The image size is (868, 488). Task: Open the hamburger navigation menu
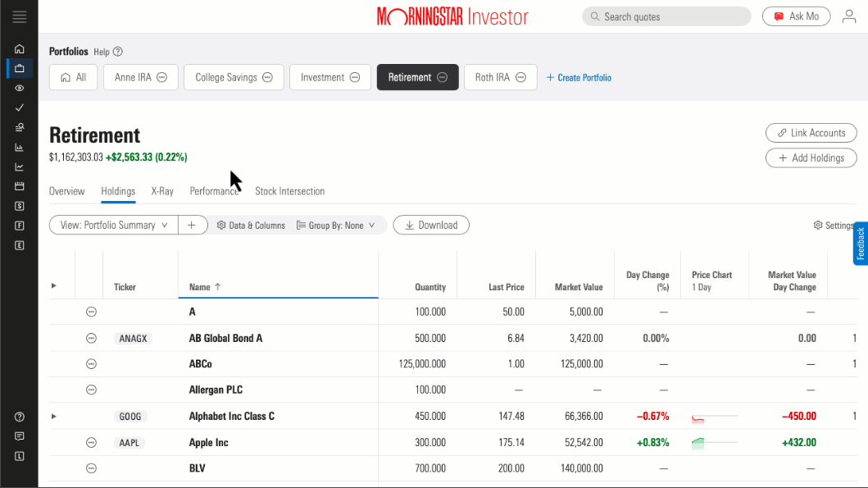[20, 16]
